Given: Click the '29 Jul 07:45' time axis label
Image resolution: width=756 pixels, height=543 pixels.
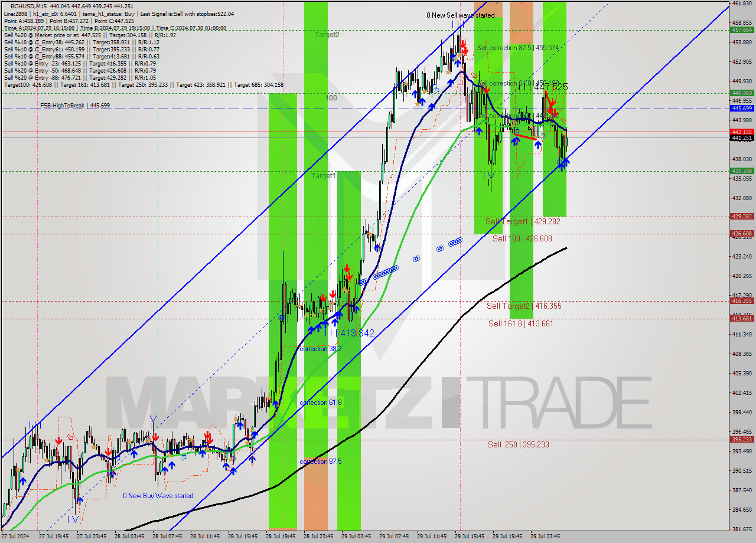Looking at the screenshot, I should 393,537.
